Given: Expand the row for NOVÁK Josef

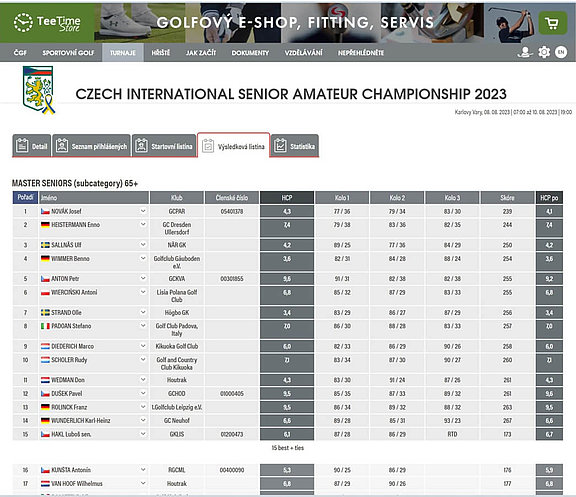Looking at the screenshot, I should click(143, 211).
